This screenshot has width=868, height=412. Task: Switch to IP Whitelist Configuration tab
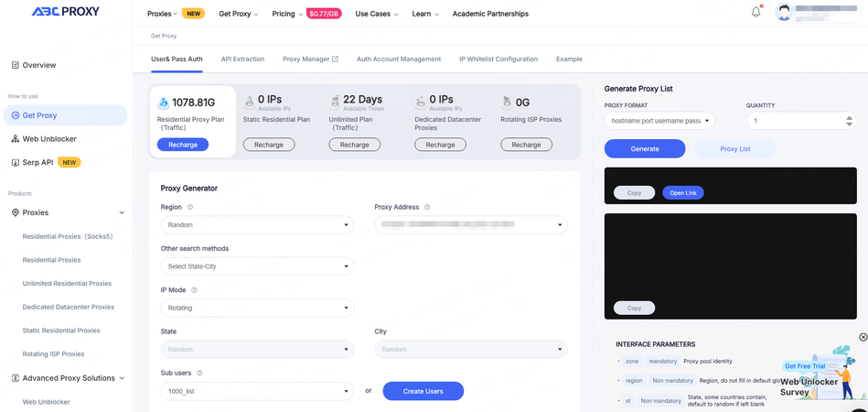point(498,59)
